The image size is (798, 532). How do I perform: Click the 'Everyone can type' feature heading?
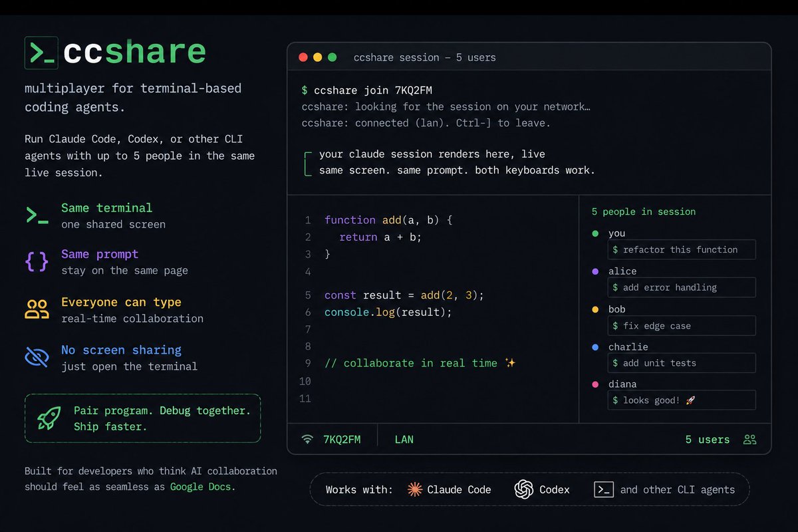pyautogui.click(x=121, y=302)
